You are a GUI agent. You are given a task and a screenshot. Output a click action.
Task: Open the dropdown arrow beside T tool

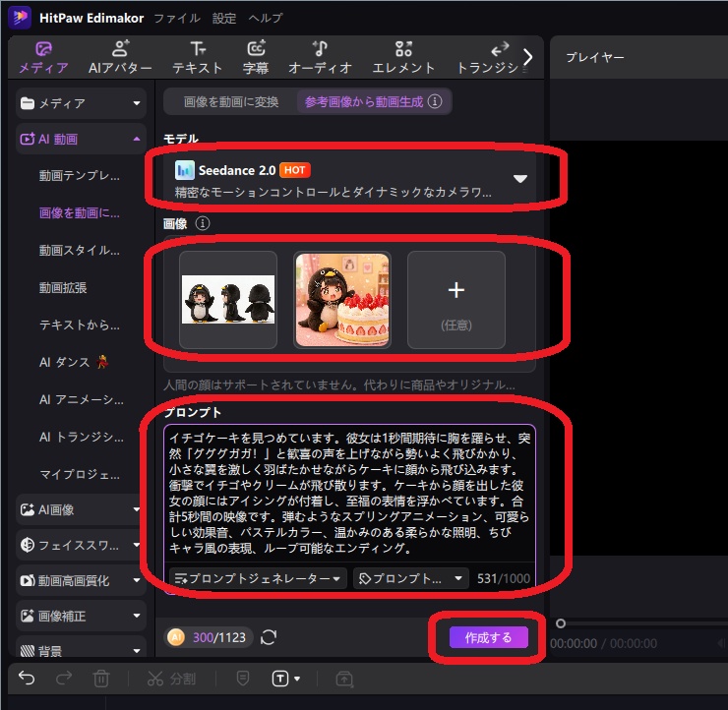(297, 679)
